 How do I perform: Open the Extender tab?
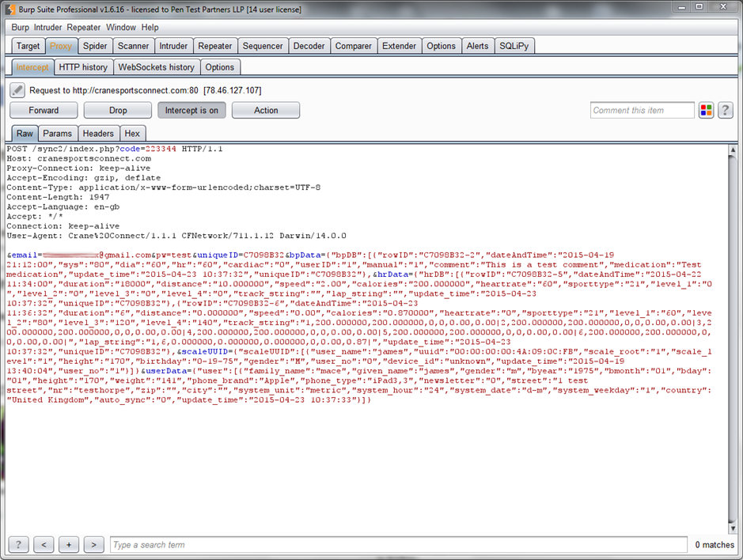[399, 46]
